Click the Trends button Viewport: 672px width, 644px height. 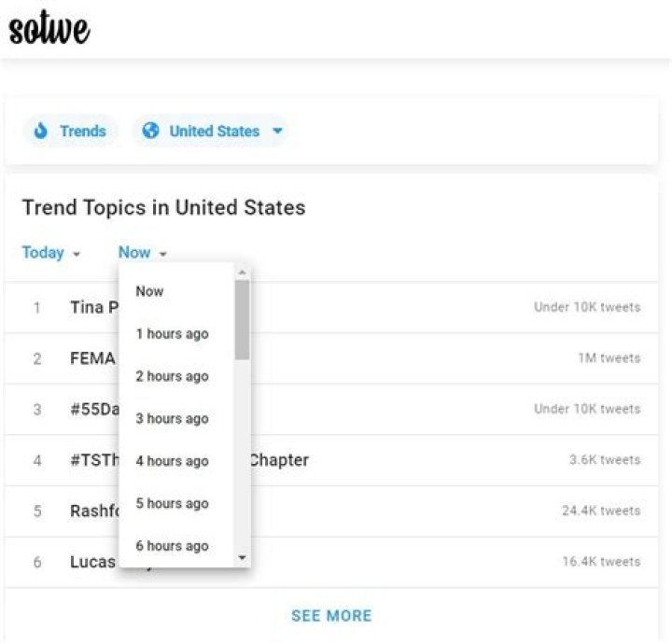click(x=71, y=132)
